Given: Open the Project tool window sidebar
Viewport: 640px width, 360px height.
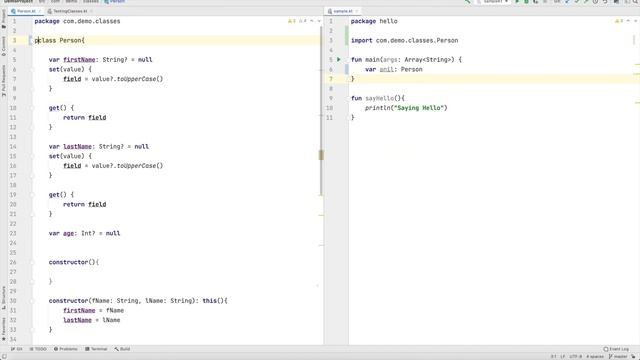Looking at the screenshot, I should pyautogui.click(x=4, y=18).
